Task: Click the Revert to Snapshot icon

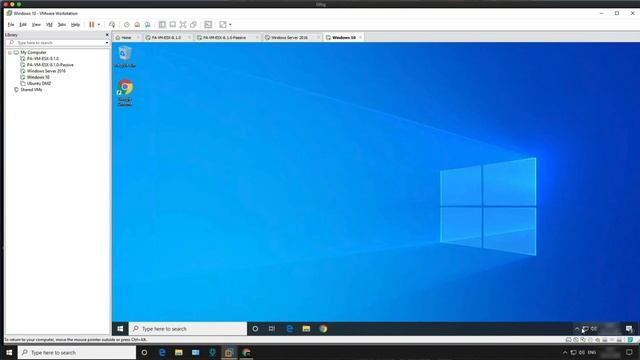Action: point(137,24)
